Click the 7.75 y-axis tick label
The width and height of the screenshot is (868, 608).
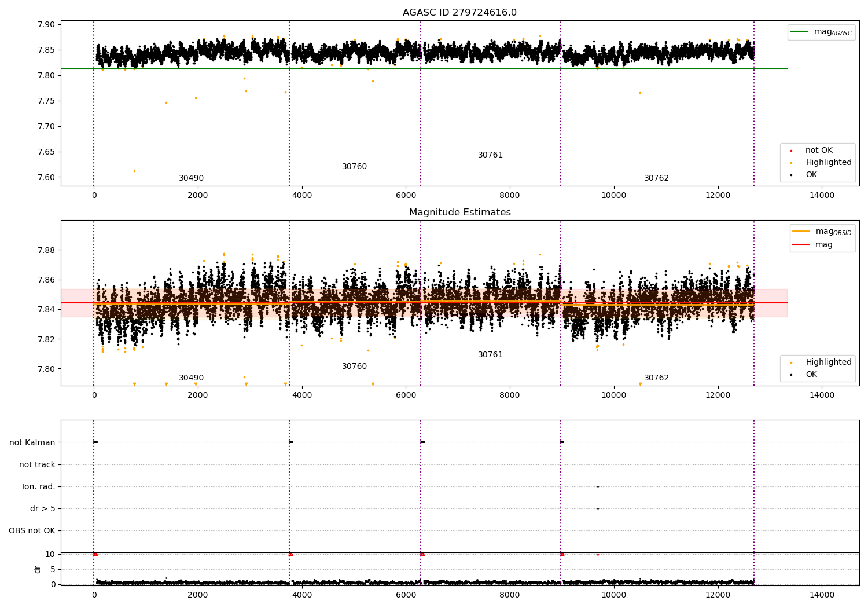tap(46, 101)
